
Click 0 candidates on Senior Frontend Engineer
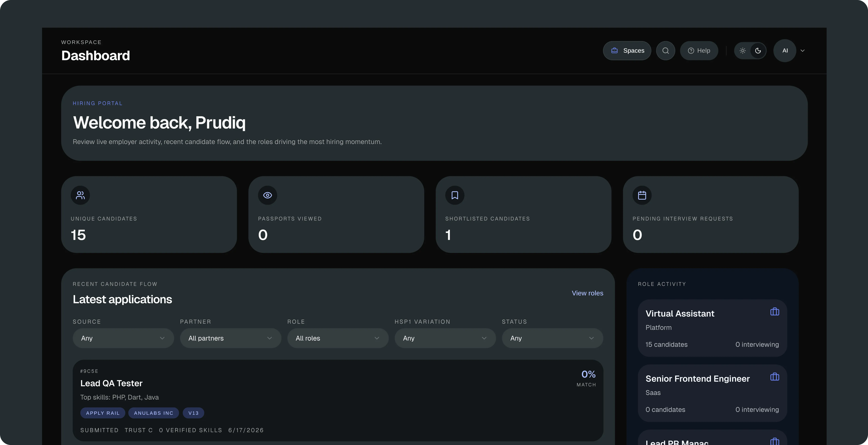(665, 410)
